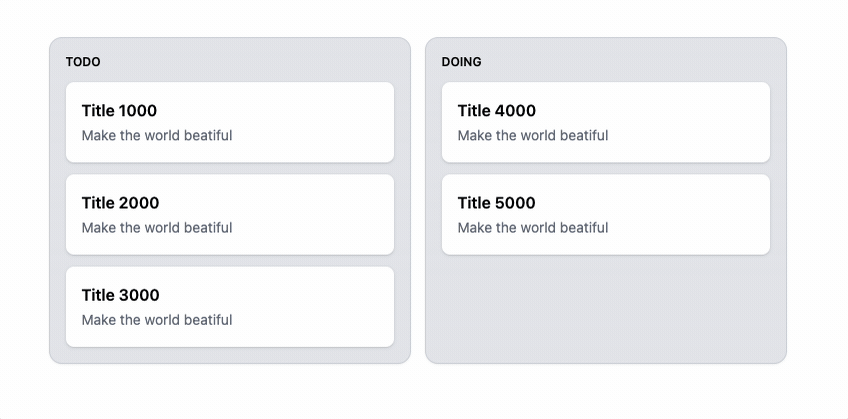The height and width of the screenshot is (419, 848).
Task: Click the "Title 5000" heading text
Action: 496,203
